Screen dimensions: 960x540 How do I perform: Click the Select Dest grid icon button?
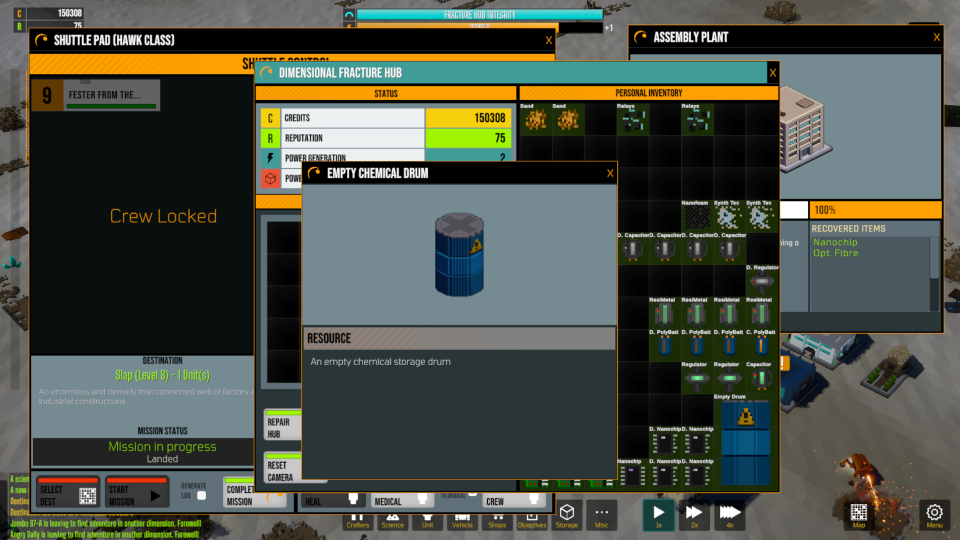point(87,495)
